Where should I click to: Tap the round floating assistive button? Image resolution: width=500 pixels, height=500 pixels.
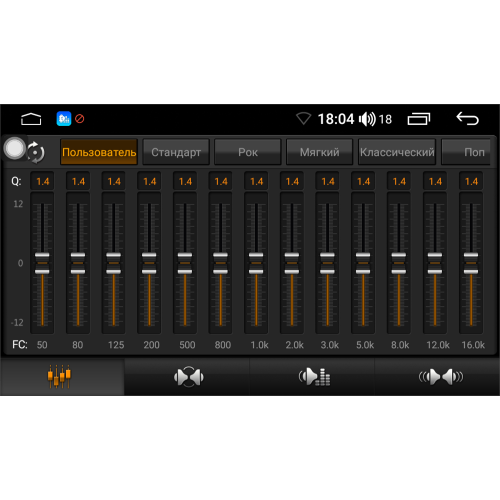[x=14, y=148]
